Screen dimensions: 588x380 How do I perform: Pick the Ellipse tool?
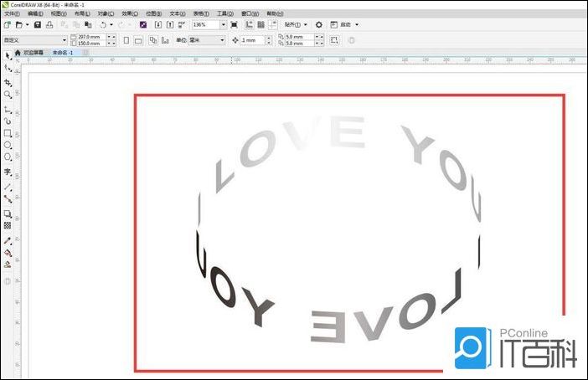tap(8, 145)
